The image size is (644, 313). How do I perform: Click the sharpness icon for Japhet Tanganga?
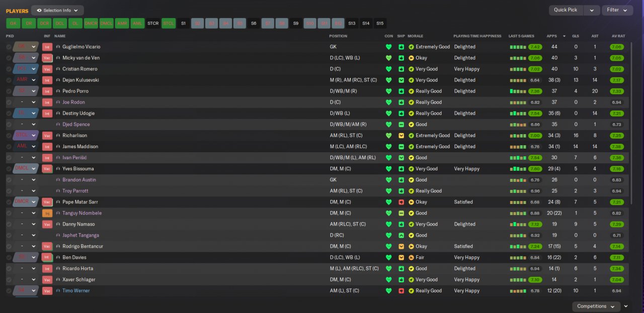click(401, 235)
